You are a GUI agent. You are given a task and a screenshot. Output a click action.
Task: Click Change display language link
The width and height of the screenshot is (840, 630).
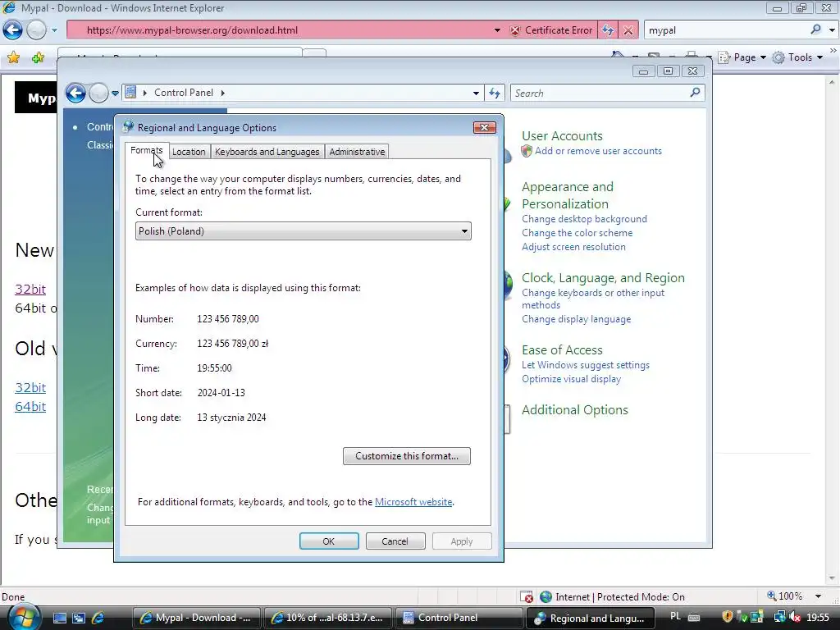577,319
